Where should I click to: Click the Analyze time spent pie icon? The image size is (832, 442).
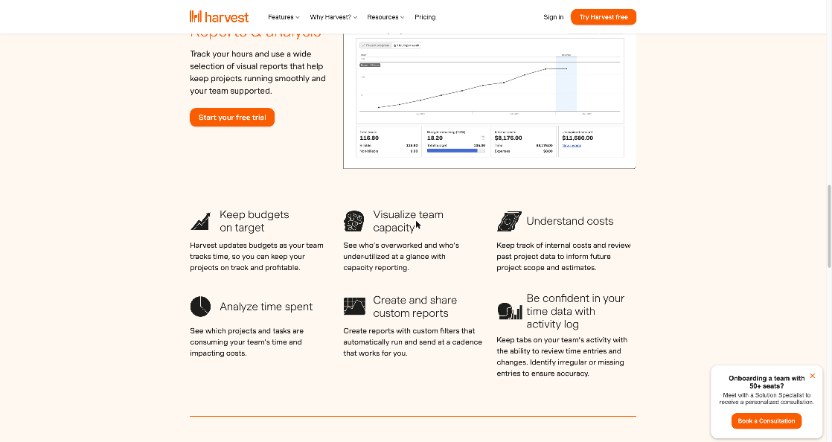point(201,306)
